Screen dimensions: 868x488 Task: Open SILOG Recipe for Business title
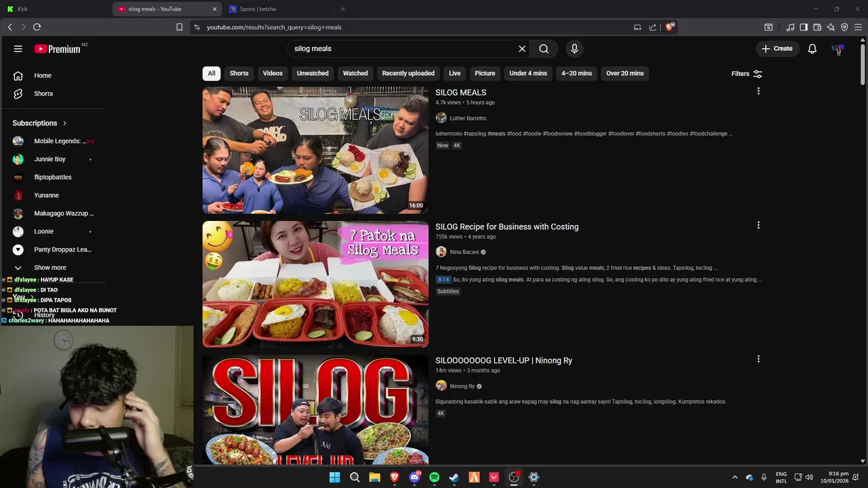pyautogui.click(x=507, y=226)
